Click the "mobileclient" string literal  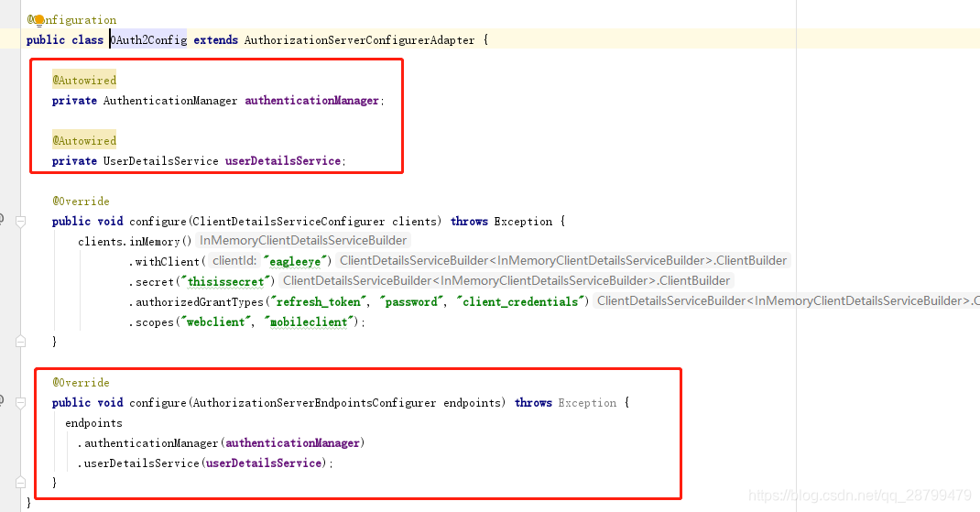point(308,322)
